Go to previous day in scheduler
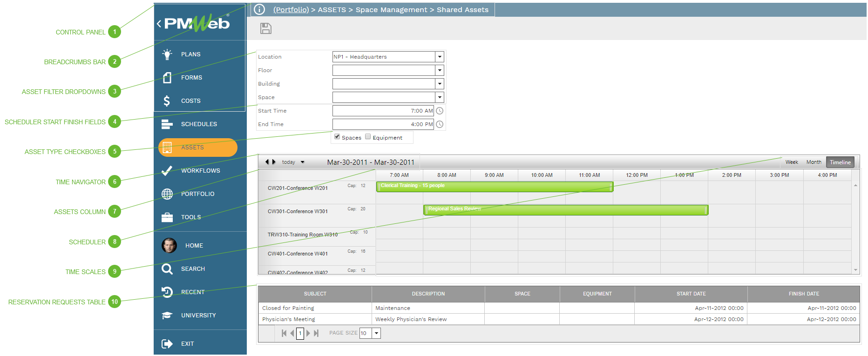This screenshot has width=868, height=356. click(267, 162)
